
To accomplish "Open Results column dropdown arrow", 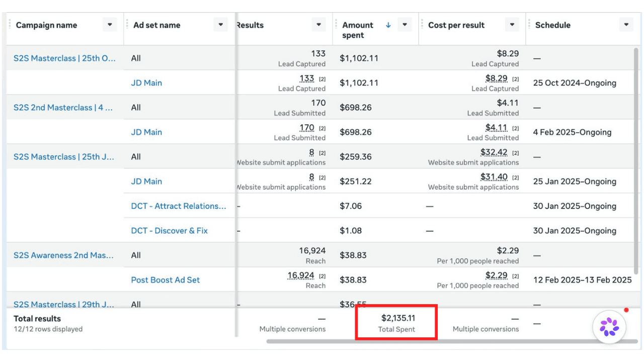I will pos(318,25).
